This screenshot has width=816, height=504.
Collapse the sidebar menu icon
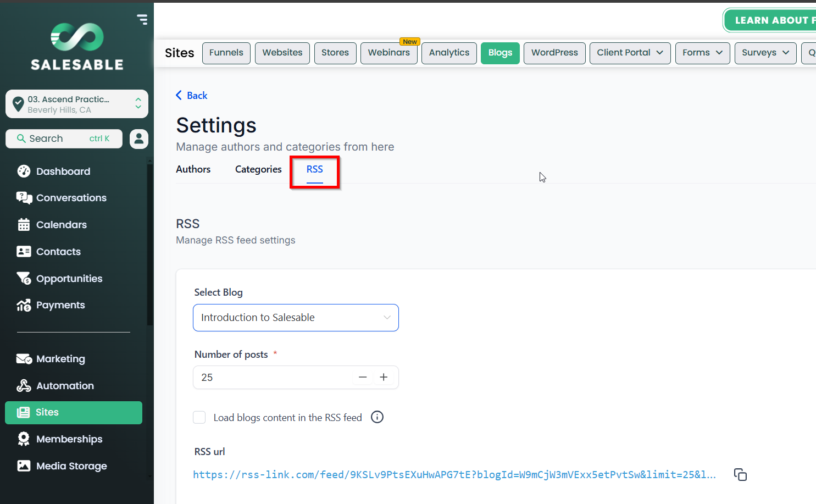tap(142, 20)
